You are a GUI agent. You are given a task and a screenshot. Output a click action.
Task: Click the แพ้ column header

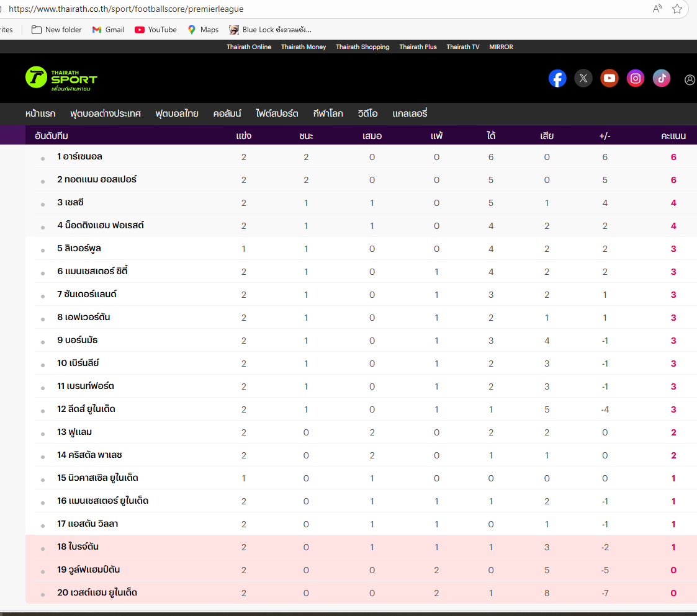[x=436, y=136]
